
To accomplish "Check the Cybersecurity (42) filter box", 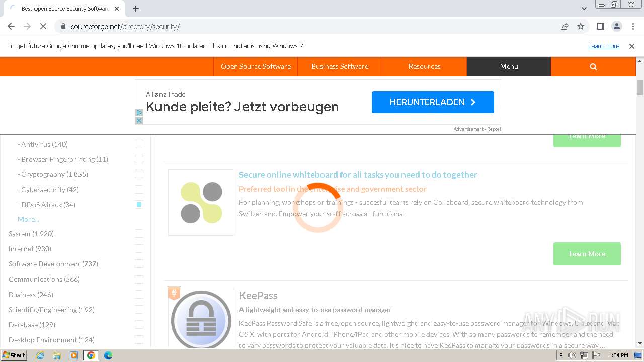I will (139, 190).
